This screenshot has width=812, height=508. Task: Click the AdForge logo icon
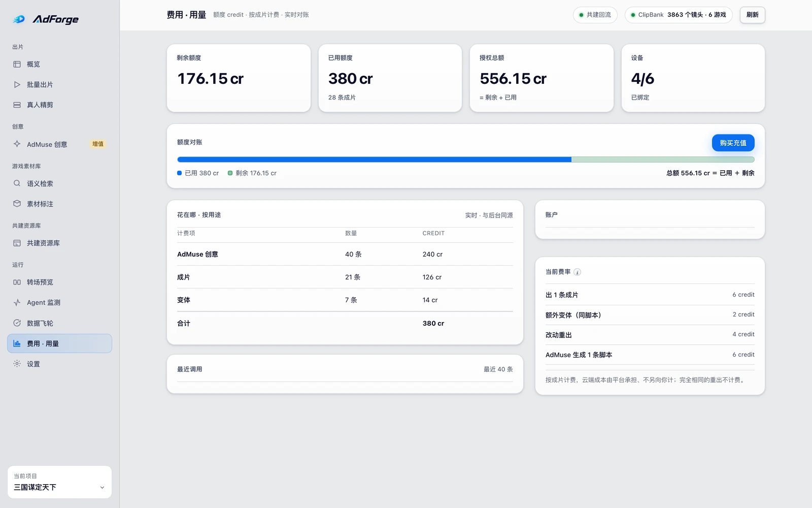tap(19, 19)
